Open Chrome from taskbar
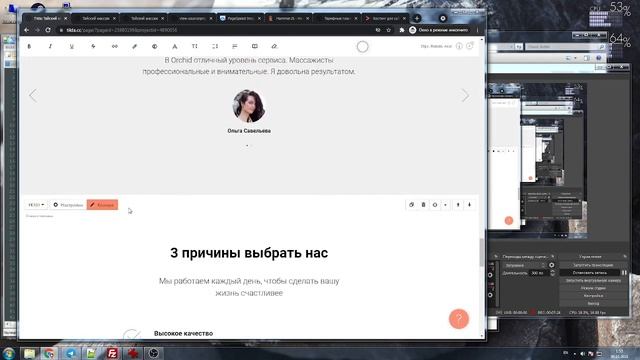This screenshot has height=360, width=640. click(x=49, y=353)
